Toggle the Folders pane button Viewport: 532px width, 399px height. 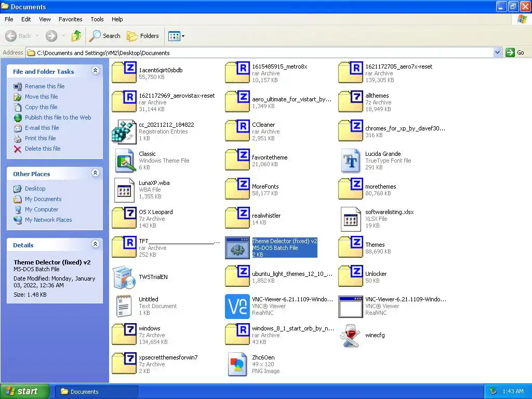[x=143, y=36]
